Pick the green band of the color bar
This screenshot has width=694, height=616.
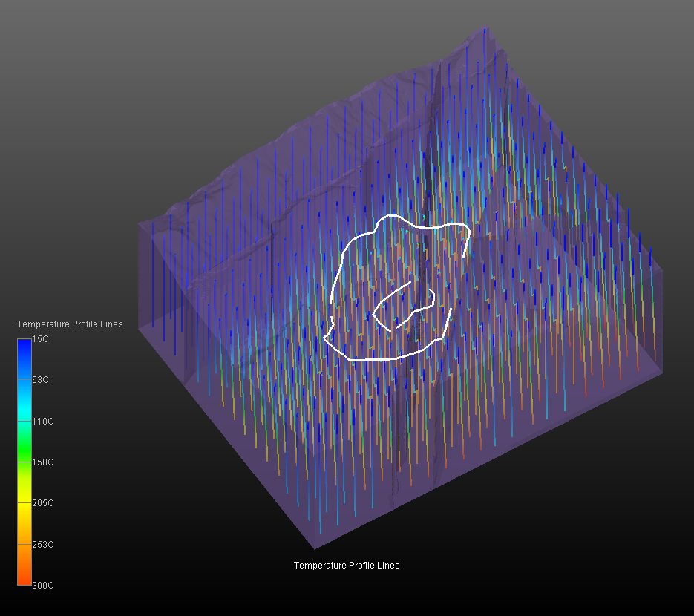(24, 453)
